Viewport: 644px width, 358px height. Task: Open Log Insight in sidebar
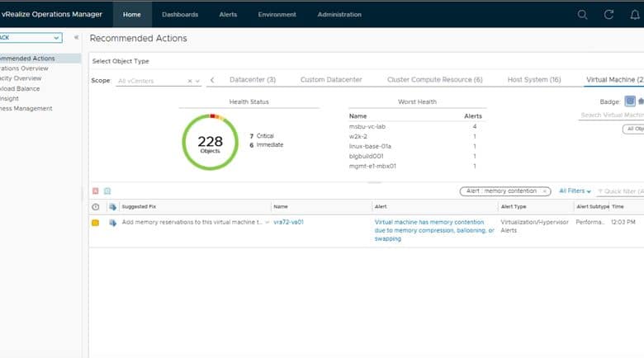9,98
